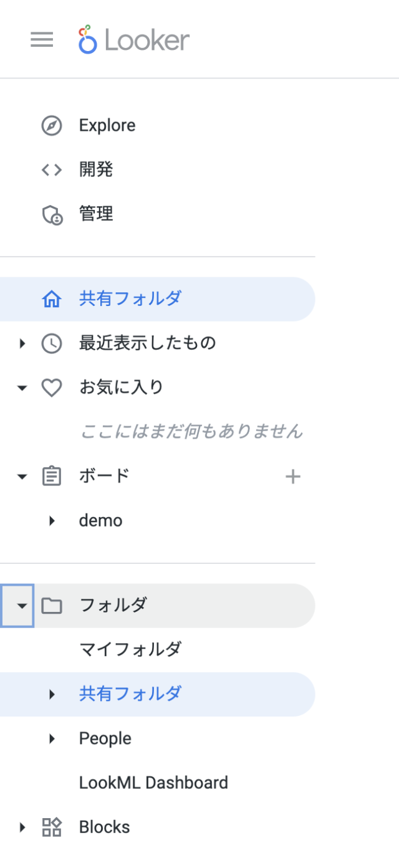
Task: Click the heart icon next to お気に入り
Action: click(x=52, y=387)
